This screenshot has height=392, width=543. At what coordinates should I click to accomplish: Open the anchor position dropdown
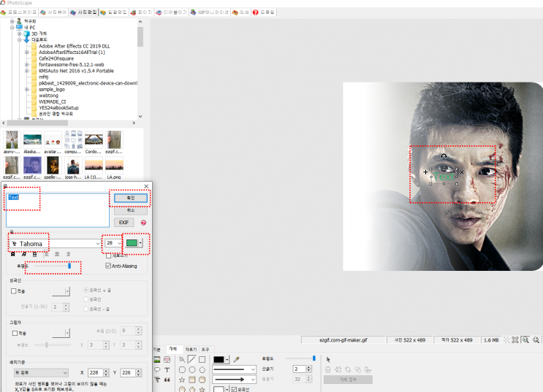(40, 372)
